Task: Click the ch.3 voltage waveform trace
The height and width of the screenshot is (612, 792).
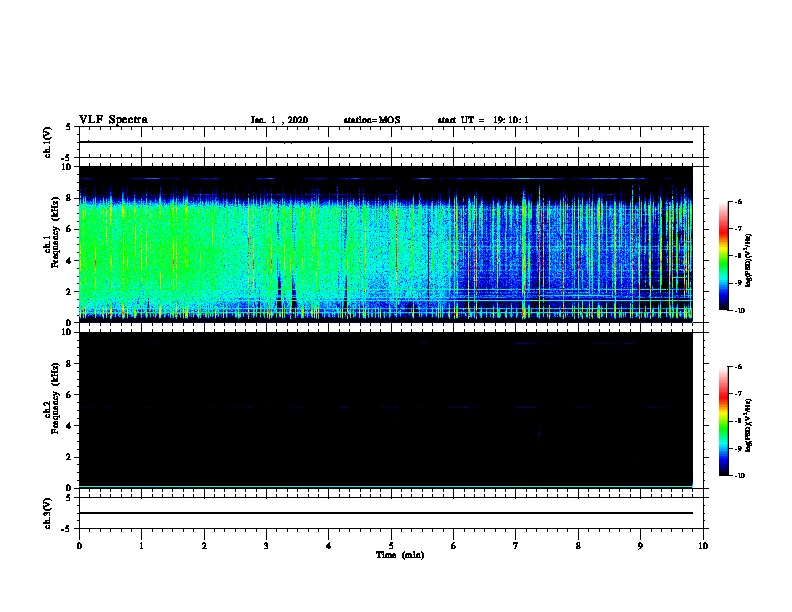Action: tap(385, 513)
